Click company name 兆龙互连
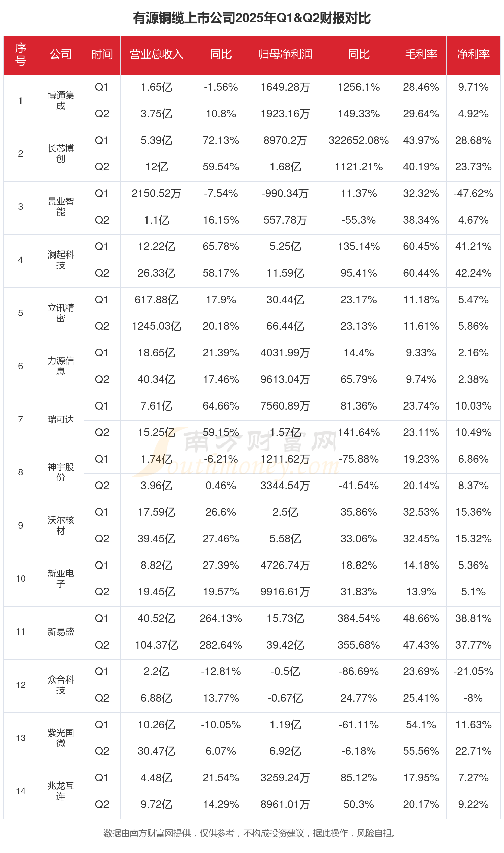The image size is (504, 853). (x=60, y=791)
